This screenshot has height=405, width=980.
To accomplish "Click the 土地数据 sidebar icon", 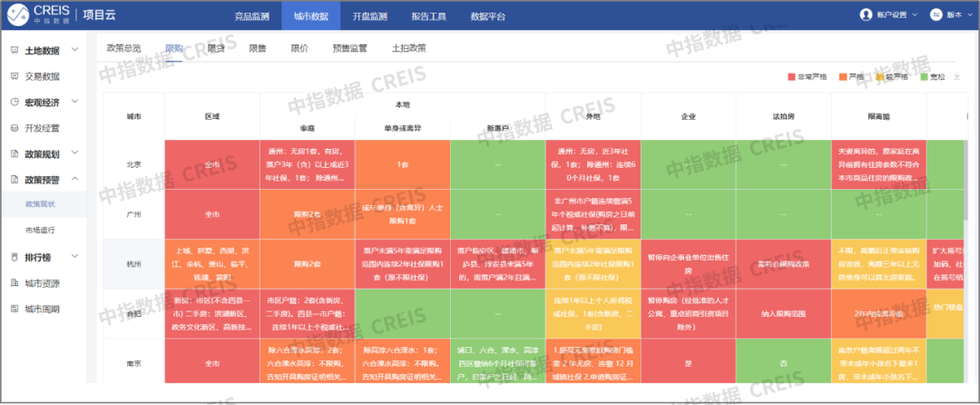I will [x=15, y=51].
